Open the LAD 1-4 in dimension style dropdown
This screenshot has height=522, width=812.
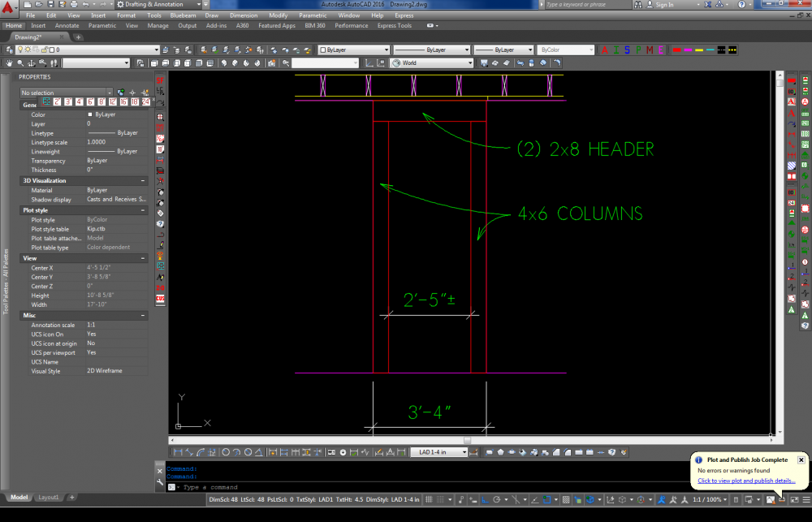click(x=439, y=452)
